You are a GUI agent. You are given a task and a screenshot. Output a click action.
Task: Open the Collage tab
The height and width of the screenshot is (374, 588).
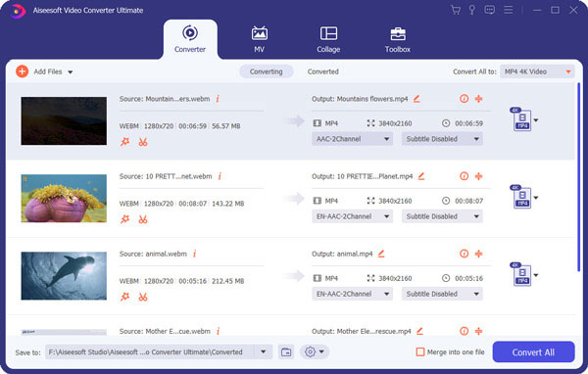click(328, 40)
